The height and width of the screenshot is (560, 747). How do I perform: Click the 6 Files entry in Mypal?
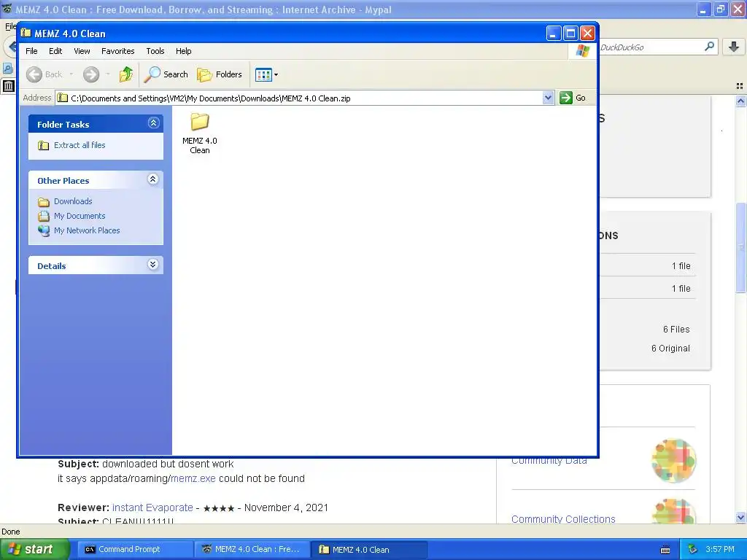pos(676,330)
